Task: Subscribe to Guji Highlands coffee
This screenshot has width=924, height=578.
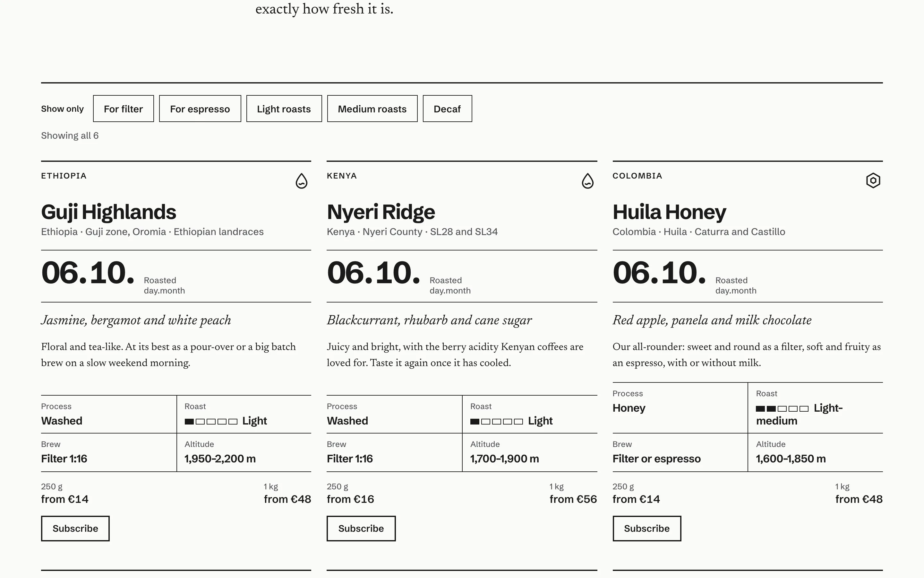Action: (75, 528)
